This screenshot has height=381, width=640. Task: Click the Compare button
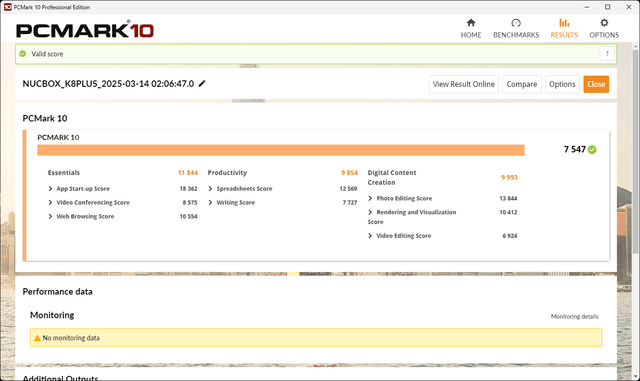pos(522,84)
